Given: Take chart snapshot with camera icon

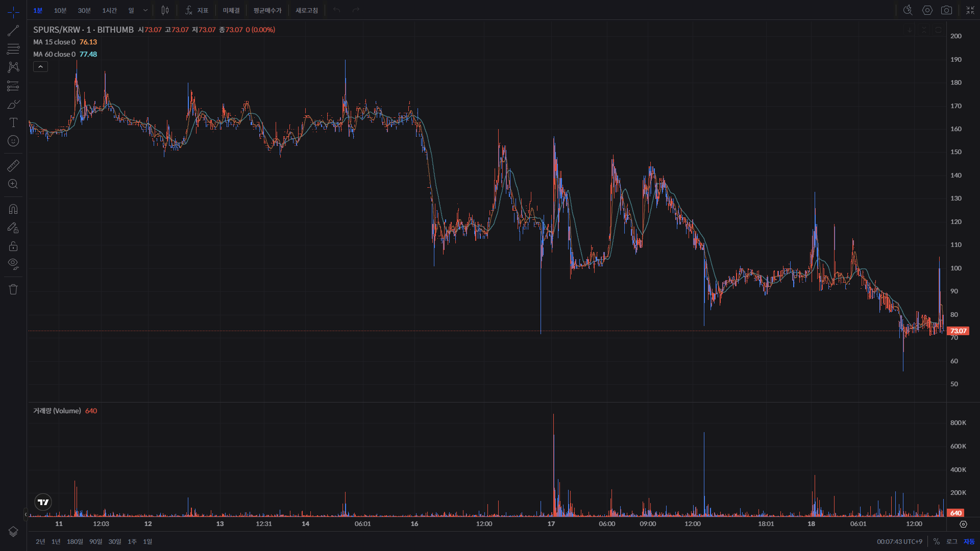Looking at the screenshot, I should [946, 10].
